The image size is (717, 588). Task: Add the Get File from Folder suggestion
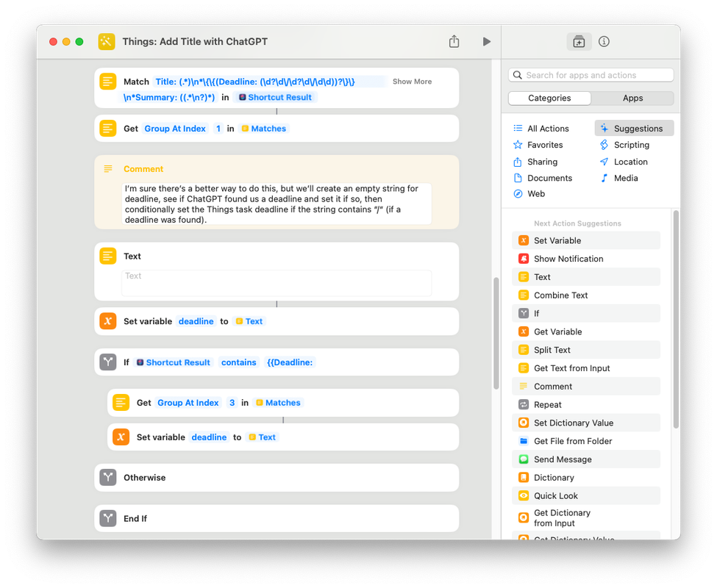coord(586,442)
